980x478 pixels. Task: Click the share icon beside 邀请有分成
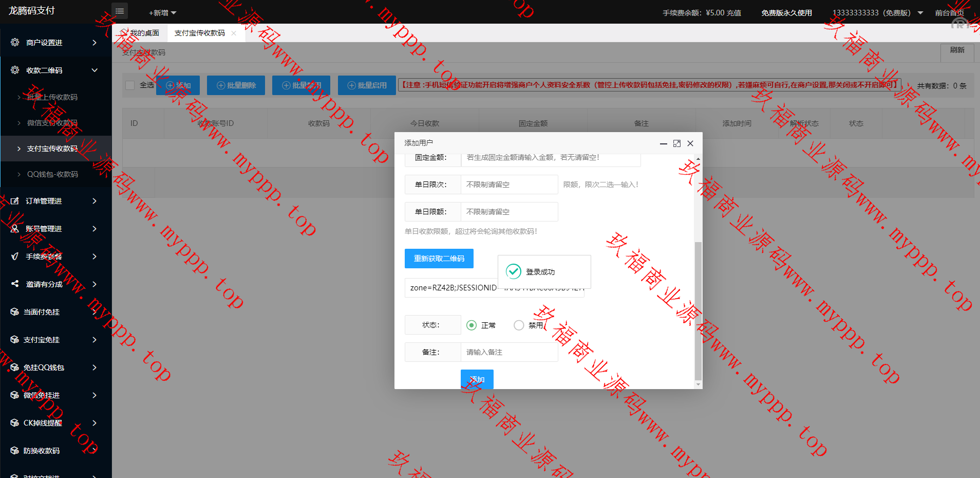[x=15, y=284]
